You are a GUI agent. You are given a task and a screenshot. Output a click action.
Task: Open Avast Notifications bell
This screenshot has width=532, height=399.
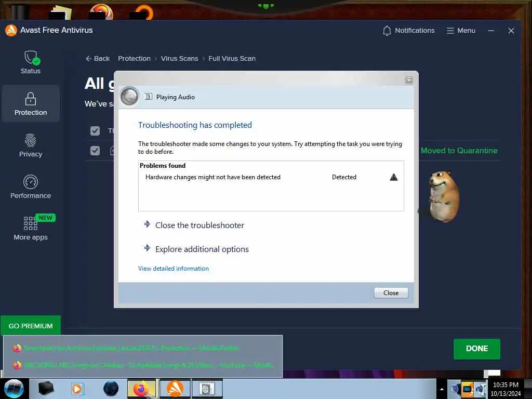408,31
